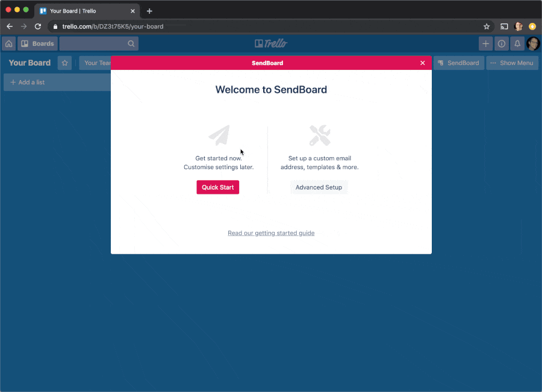Click the text "Set up a custom email"

pos(320,158)
